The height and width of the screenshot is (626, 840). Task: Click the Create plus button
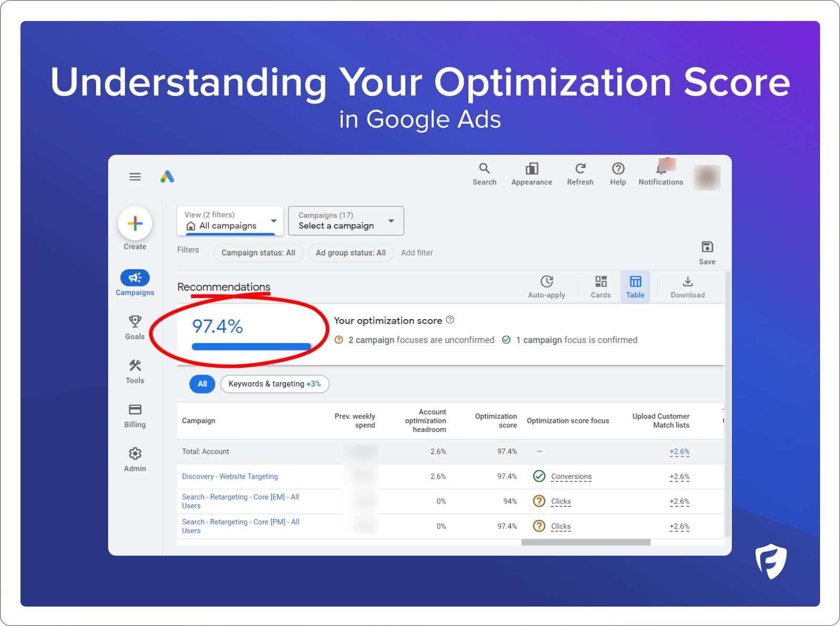(135, 224)
